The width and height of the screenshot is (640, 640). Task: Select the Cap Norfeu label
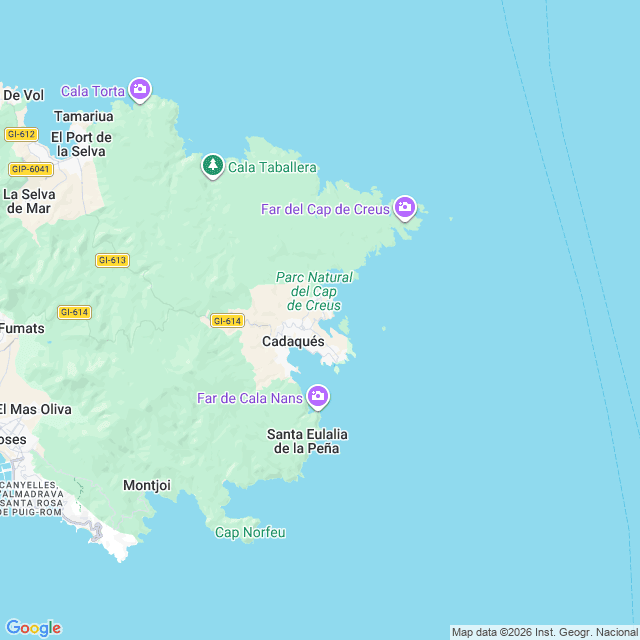click(250, 533)
